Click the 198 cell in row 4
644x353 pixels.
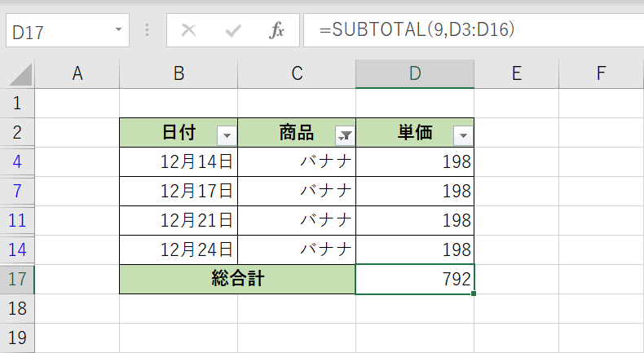[415, 162]
